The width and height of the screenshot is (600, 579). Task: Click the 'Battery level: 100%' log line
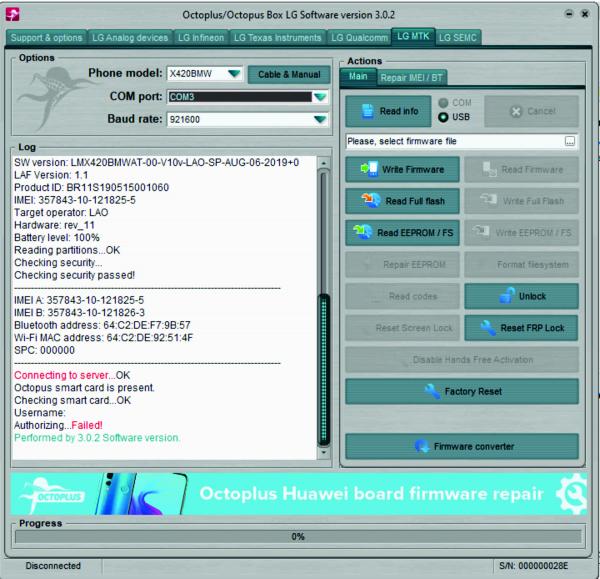tap(57, 237)
